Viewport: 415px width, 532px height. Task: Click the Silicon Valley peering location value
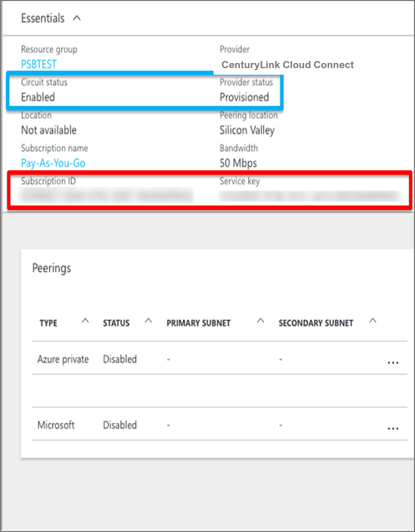point(247,130)
